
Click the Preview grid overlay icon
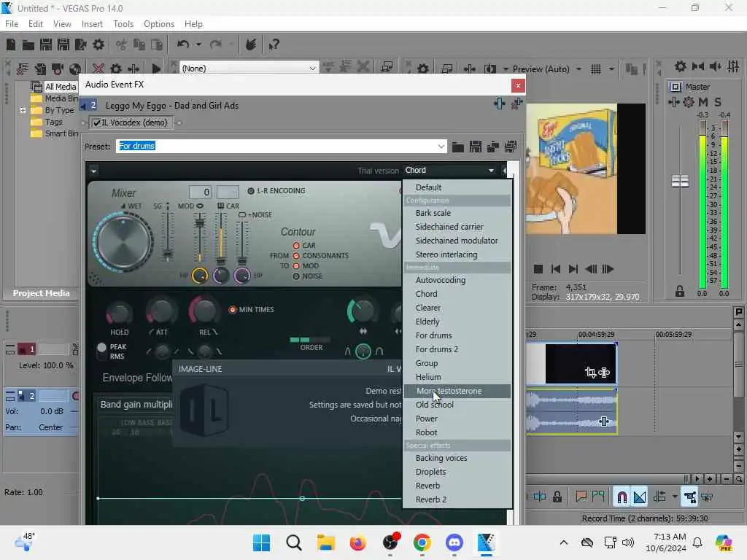click(x=595, y=69)
